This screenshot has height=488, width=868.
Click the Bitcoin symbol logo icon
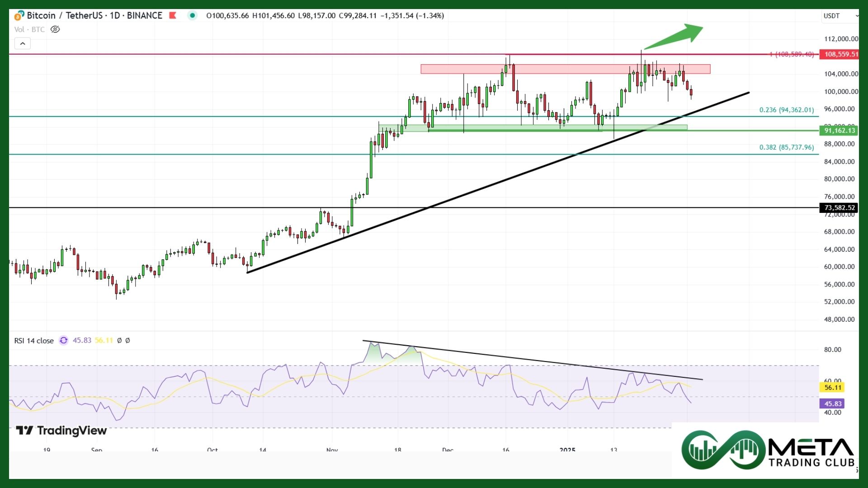19,16
